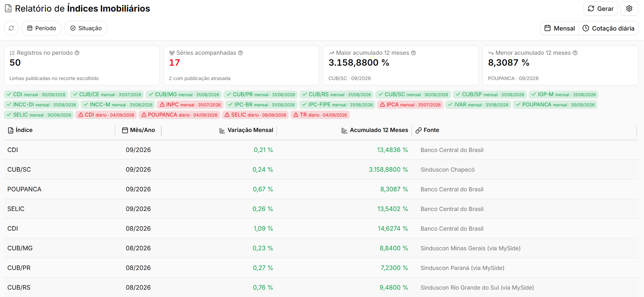The width and height of the screenshot is (644, 297).
Task: Click the chart icon in Acumulado 12 Meses header
Action: tap(344, 131)
